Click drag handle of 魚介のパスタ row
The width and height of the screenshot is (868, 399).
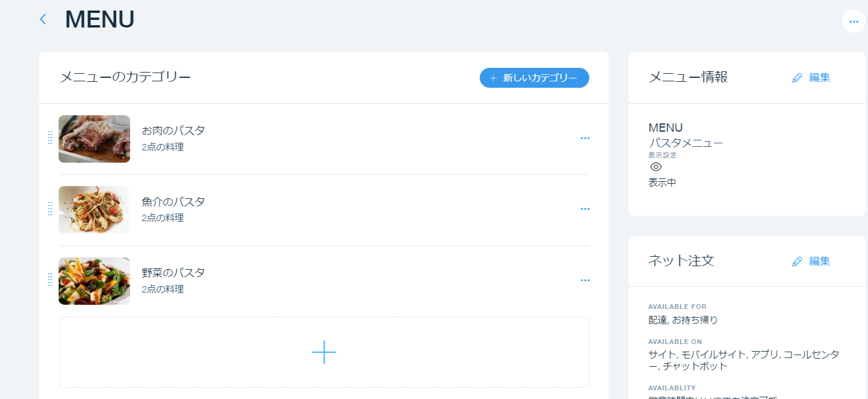[50, 209]
